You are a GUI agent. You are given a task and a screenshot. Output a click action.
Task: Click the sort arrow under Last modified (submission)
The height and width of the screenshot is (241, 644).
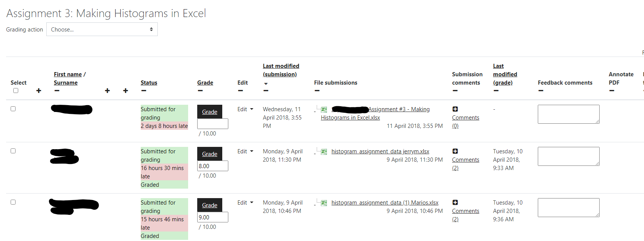click(266, 83)
